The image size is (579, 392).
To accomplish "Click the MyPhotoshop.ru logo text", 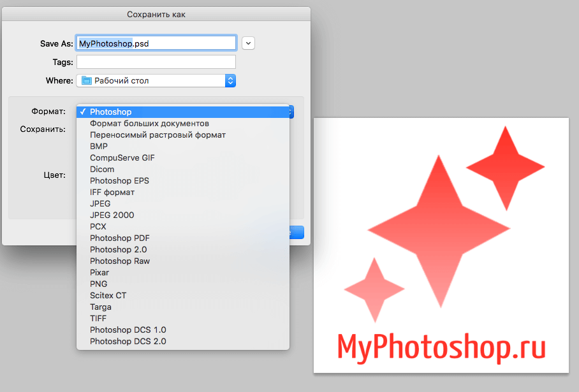I will point(441,348).
